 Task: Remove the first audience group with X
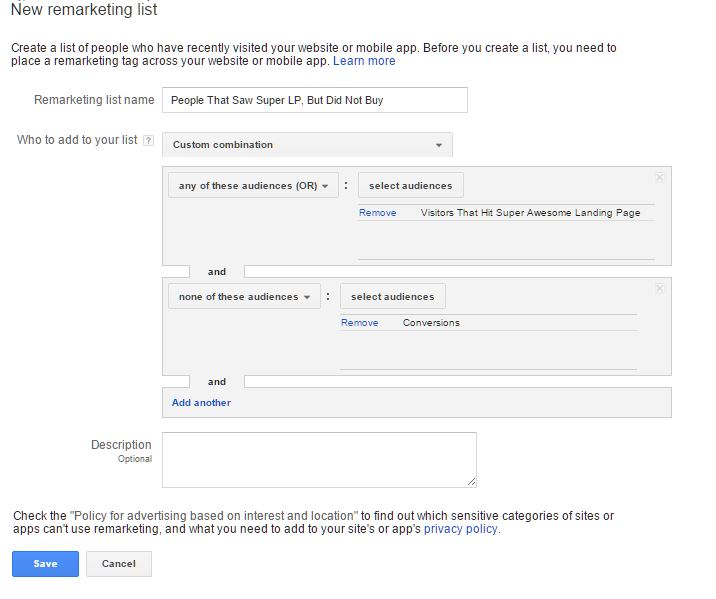[659, 178]
